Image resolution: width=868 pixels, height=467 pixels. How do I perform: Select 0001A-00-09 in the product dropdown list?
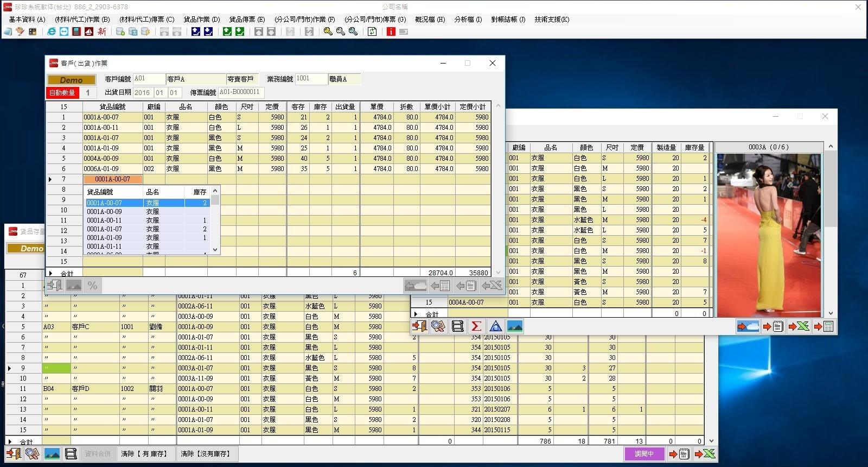point(104,212)
